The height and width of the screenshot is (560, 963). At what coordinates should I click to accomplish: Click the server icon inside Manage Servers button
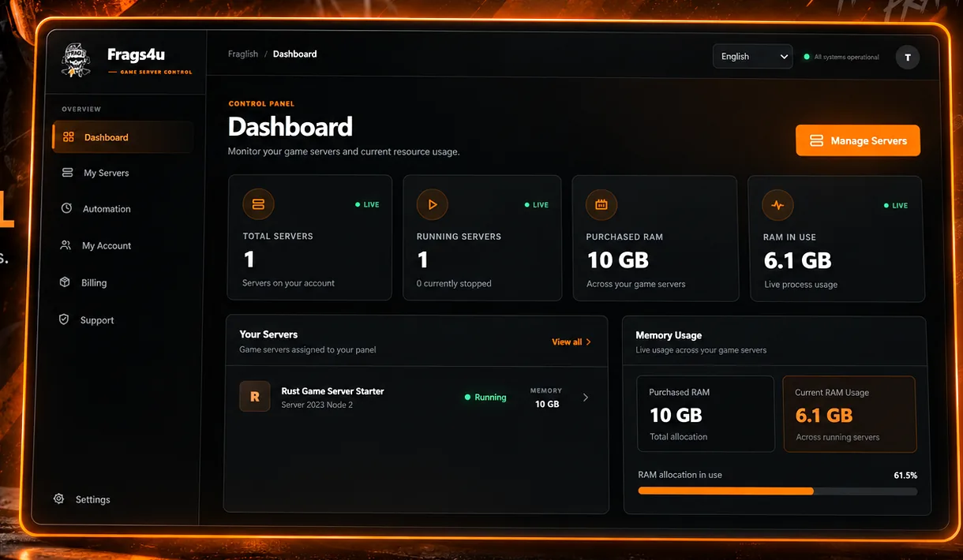tap(816, 140)
